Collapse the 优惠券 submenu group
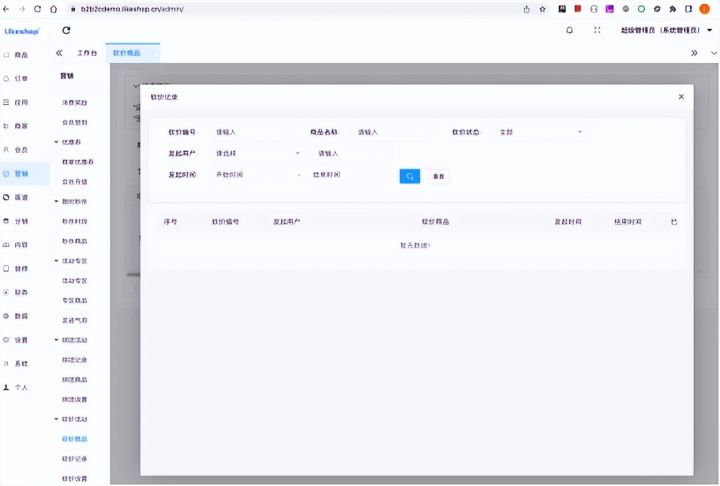The height and width of the screenshot is (486, 720). click(56, 142)
